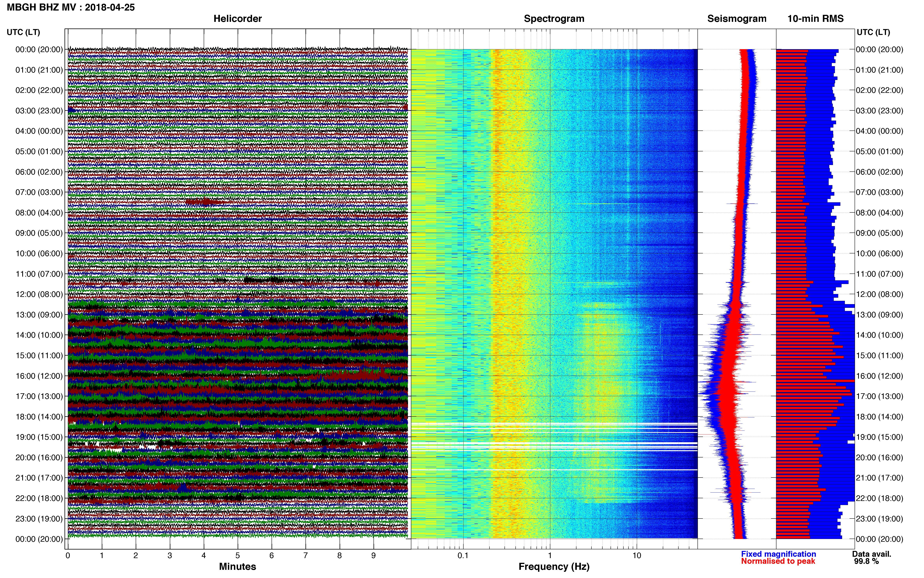Click the '8' tick on the minutes axis
The image size is (924, 578).
[x=340, y=555]
